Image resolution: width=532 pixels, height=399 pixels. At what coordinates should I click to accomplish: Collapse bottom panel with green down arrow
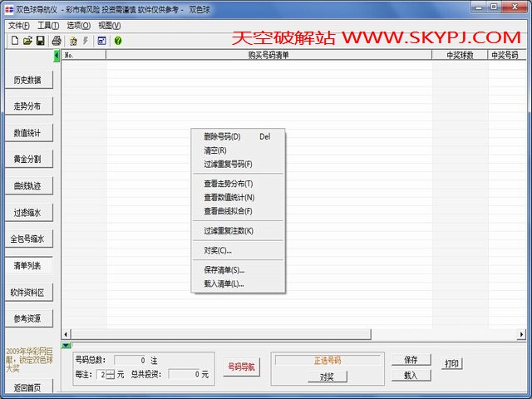tap(66, 345)
